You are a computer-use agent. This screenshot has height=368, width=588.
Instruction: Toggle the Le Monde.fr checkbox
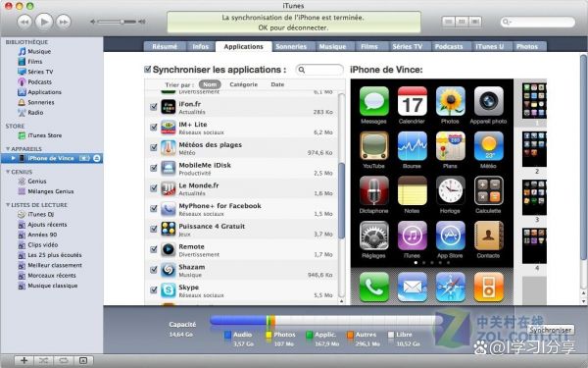click(x=154, y=187)
